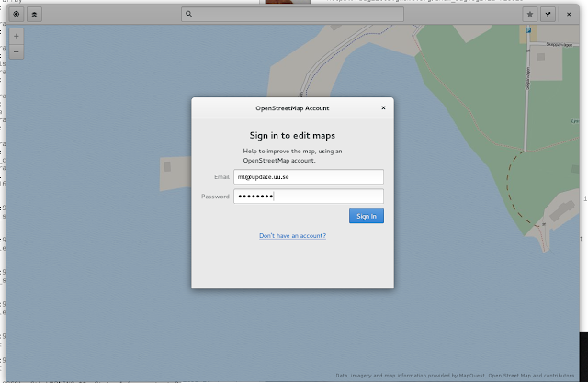This screenshot has height=383, width=588.
Task: Click the go to current location icon
Action: pyautogui.click(x=17, y=15)
